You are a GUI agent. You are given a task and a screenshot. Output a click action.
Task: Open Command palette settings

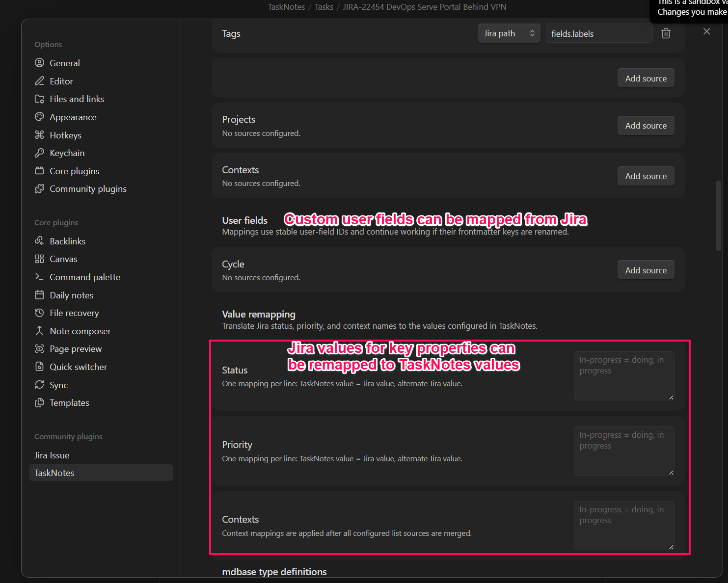pyautogui.click(x=101, y=277)
